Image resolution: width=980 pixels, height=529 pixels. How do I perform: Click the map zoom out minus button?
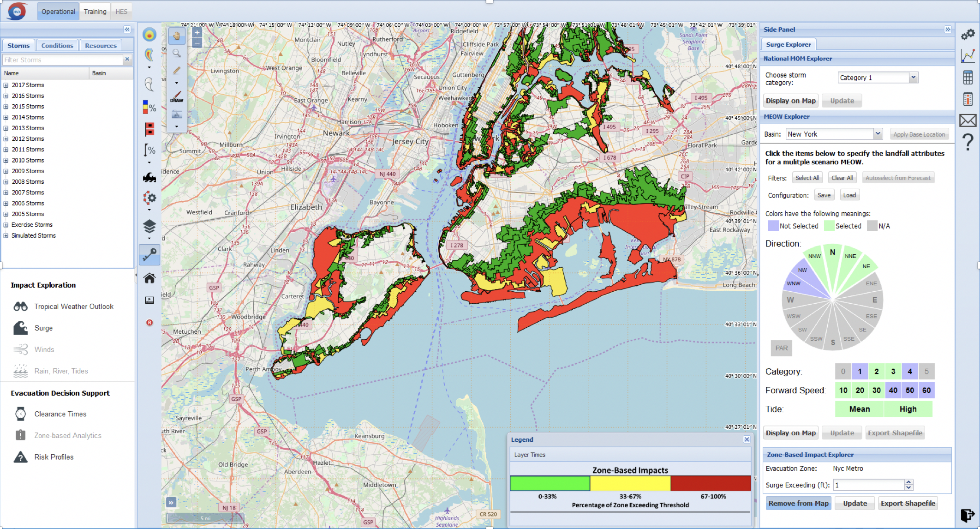coord(197,43)
